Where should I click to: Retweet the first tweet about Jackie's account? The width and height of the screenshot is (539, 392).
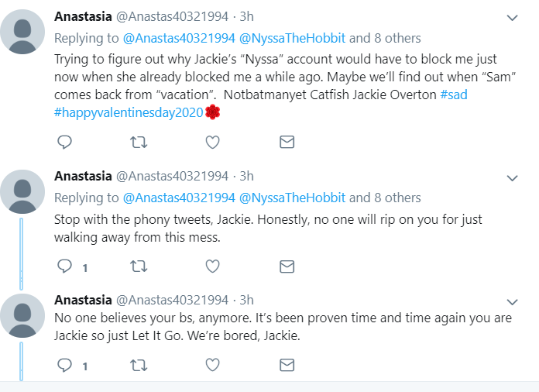pos(139,142)
